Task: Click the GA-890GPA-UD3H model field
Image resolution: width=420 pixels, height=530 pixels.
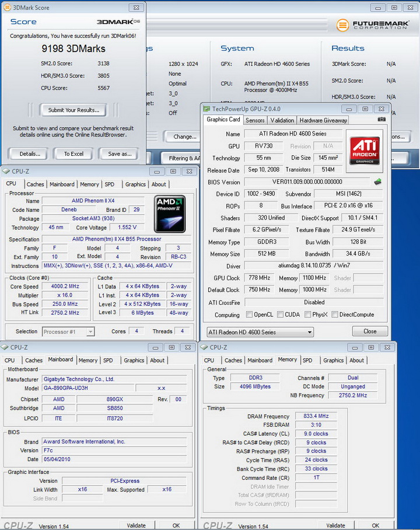Action: coord(89,388)
